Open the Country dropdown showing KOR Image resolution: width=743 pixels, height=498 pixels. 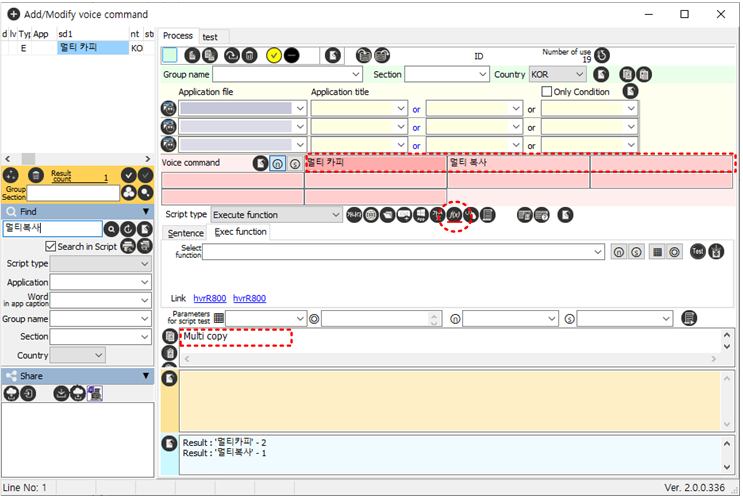(557, 74)
